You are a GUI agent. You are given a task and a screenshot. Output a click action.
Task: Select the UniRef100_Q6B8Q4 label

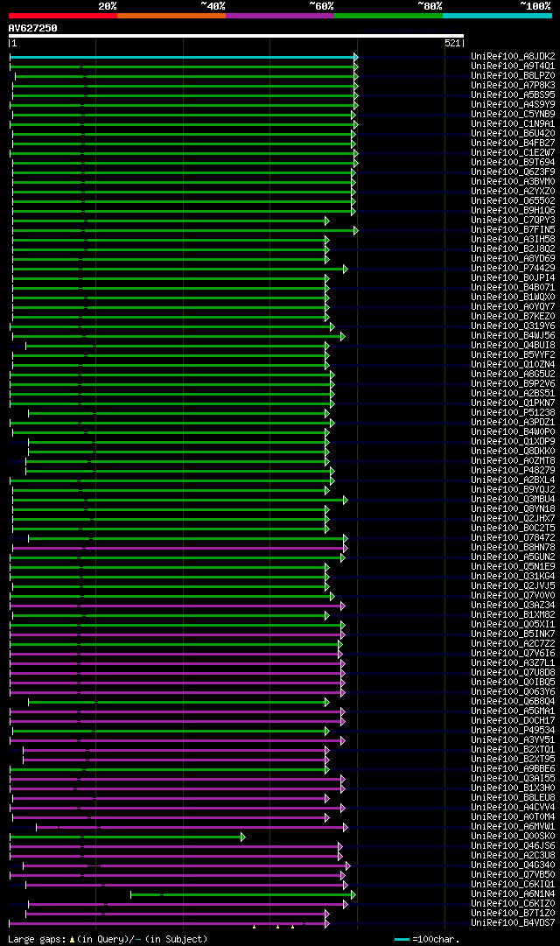[513, 702]
